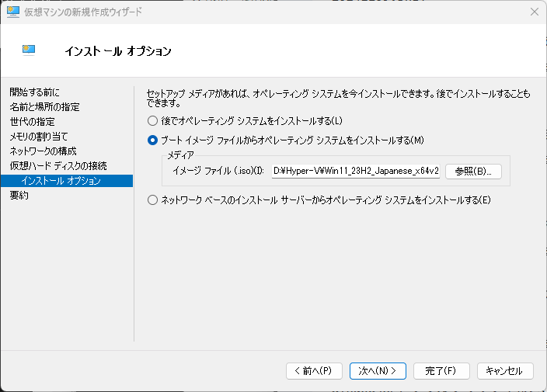Select ネットワークの構成 in the step list
547x392 pixels.
[43, 151]
